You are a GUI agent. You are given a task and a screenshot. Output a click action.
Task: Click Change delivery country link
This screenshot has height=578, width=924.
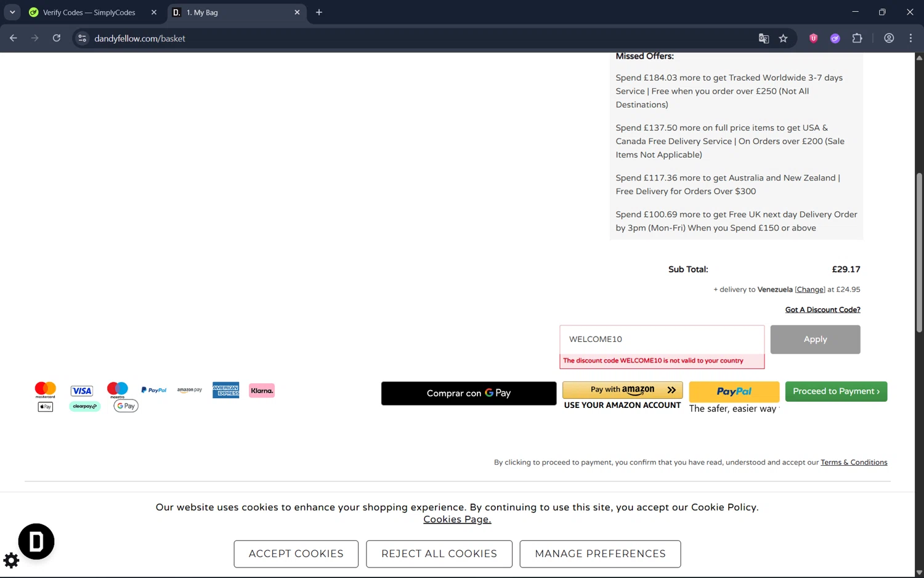coord(810,290)
